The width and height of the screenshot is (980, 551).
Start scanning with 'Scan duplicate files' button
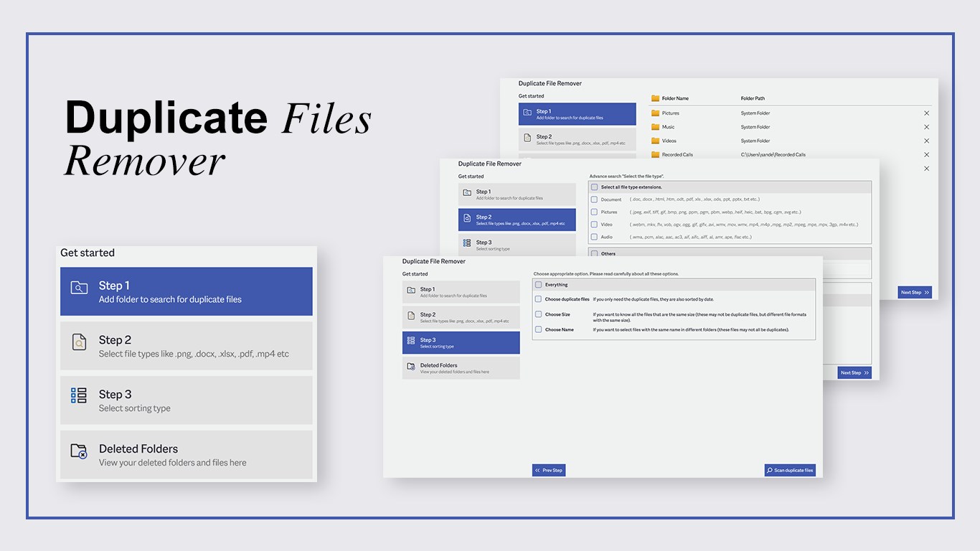(x=790, y=471)
